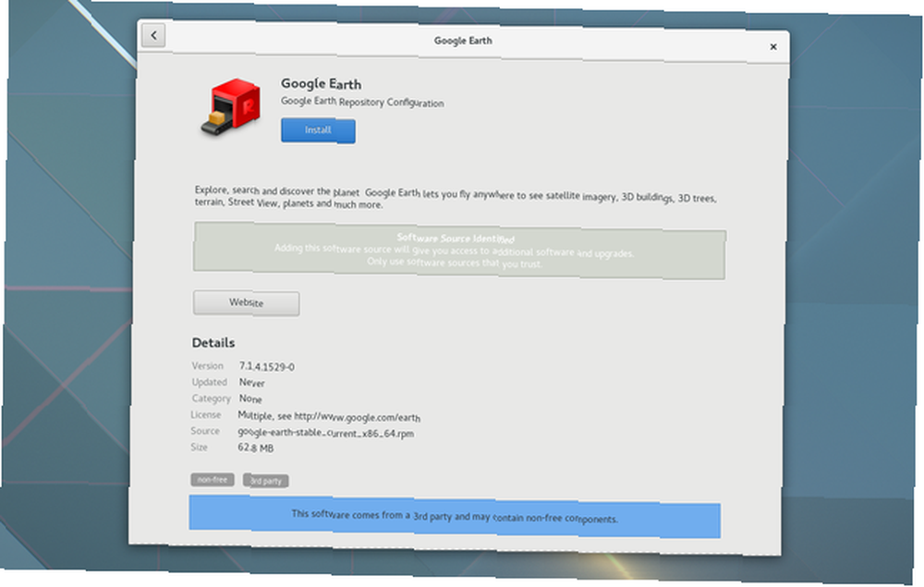Screen dimensions: 924x587
Task: Click the Google Earth window title
Action: pos(463,41)
